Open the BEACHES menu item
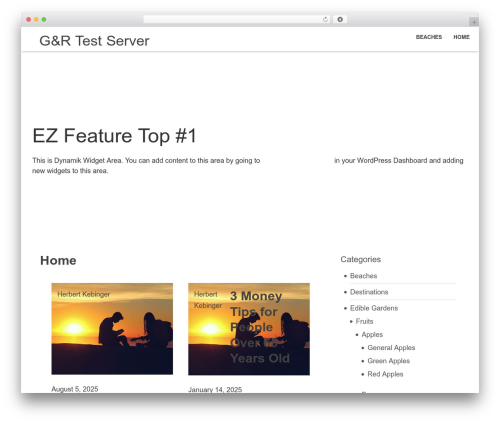 [x=429, y=37]
